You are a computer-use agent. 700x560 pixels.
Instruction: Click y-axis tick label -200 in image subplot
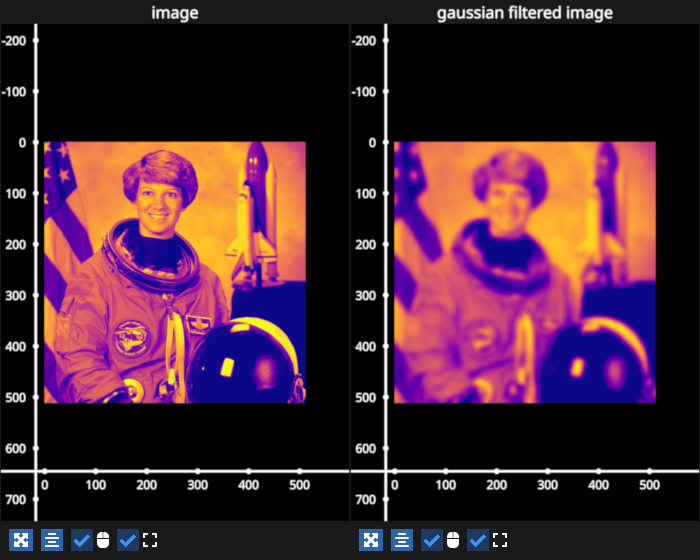coord(14,41)
